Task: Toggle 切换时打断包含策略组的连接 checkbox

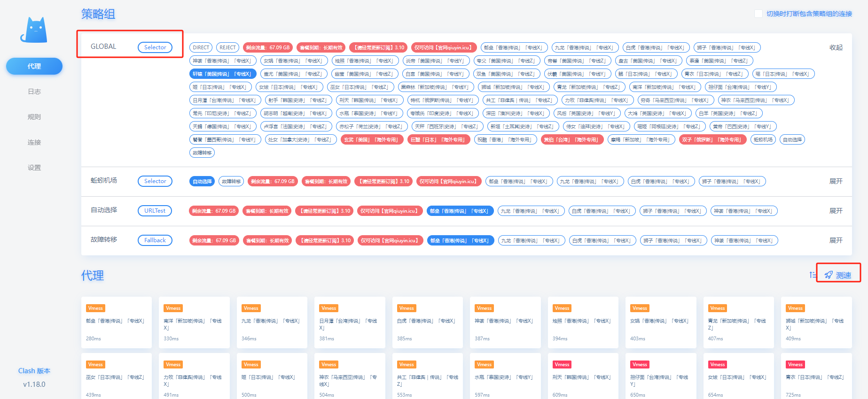Action: click(x=758, y=14)
